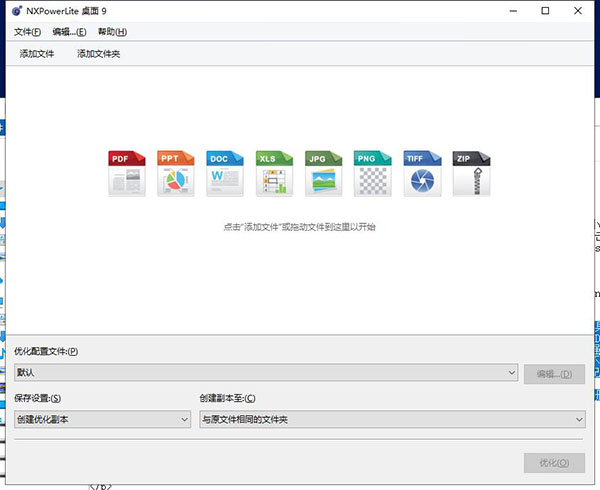Expand the 创建副本至 folder dropdown

pos(391,420)
